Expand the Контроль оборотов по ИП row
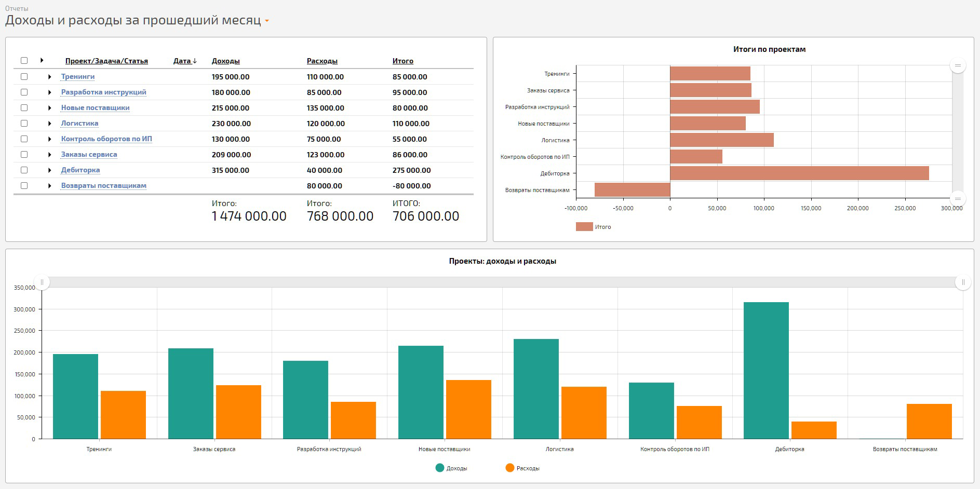980x489 pixels. (49, 139)
